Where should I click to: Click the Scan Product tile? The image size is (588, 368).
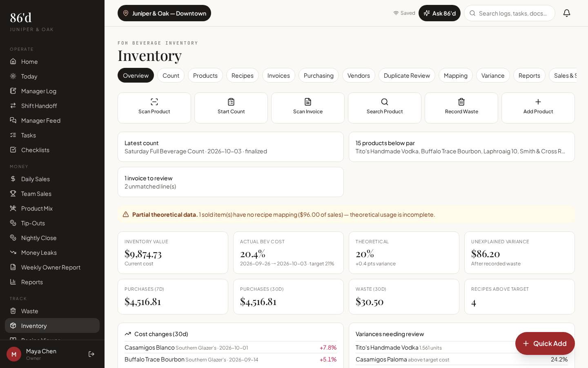point(154,108)
